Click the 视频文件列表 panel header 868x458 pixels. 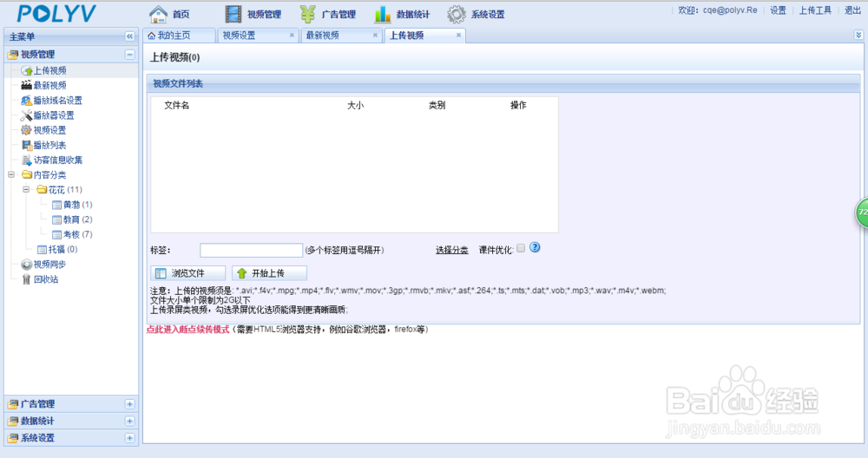click(503, 83)
